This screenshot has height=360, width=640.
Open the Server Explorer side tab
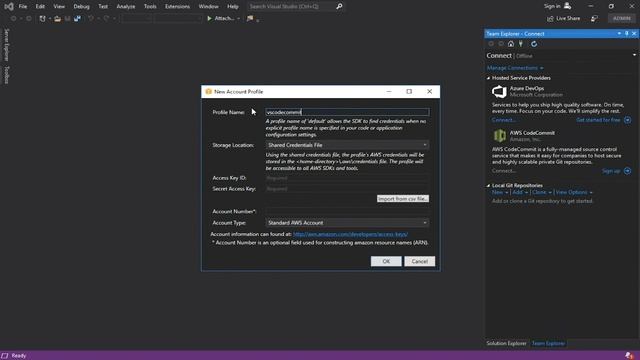pyautogui.click(x=6, y=45)
